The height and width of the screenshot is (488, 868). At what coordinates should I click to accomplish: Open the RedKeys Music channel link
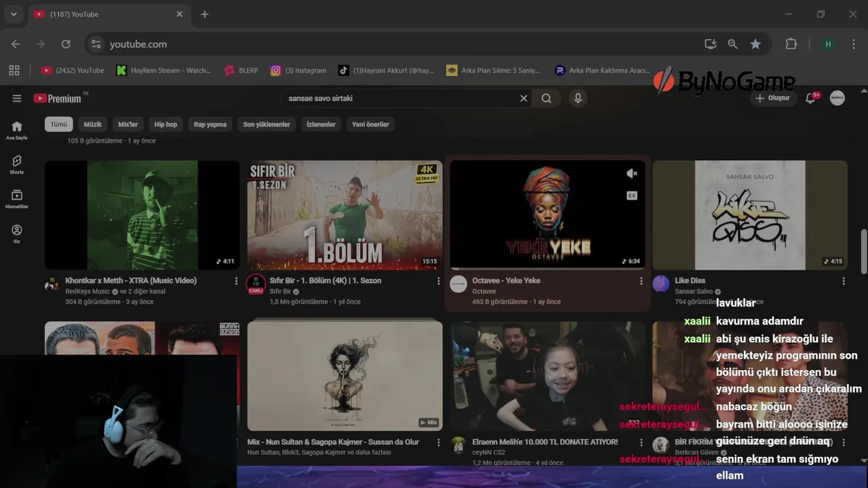tap(87, 291)
